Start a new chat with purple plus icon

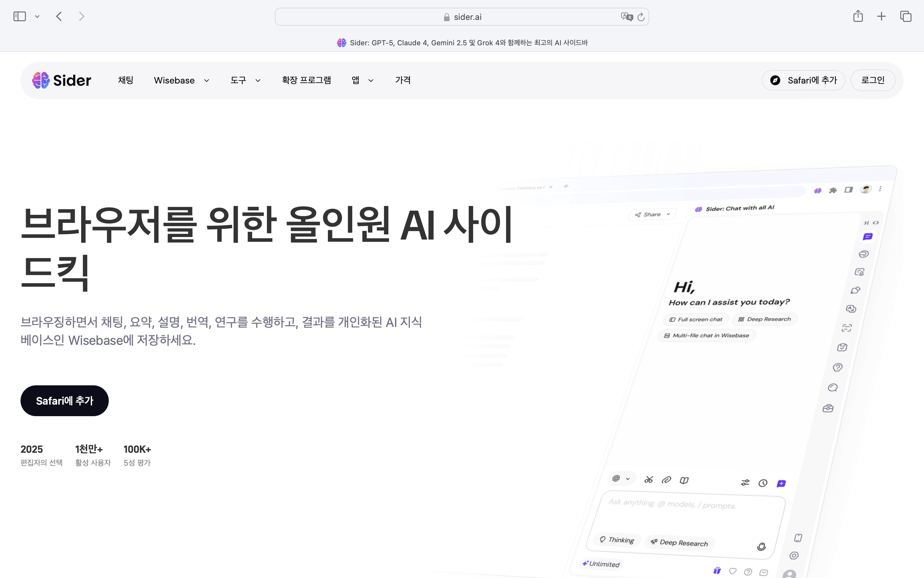781,484
